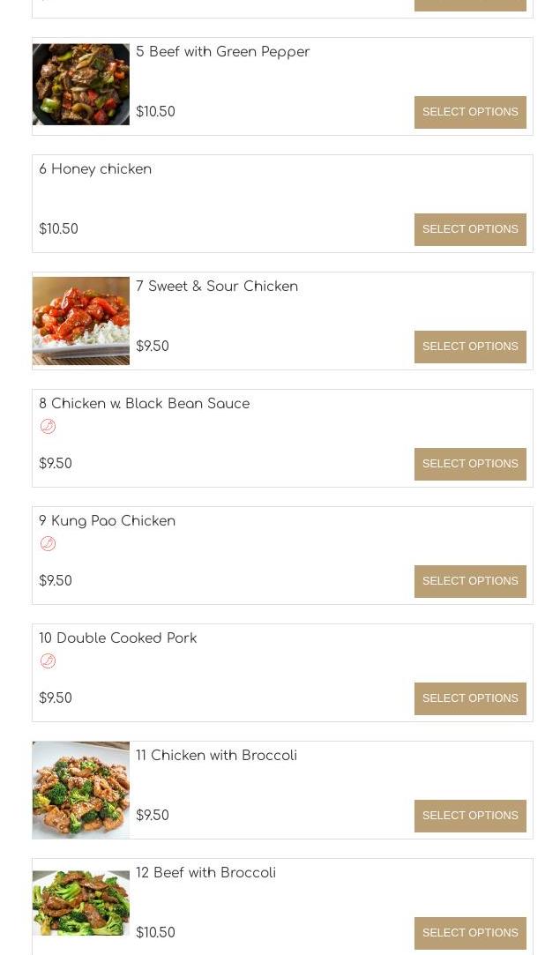
Task: Pick options for Kung Pao Chicken
Action: pyautogui.click(x=470, y=581)
